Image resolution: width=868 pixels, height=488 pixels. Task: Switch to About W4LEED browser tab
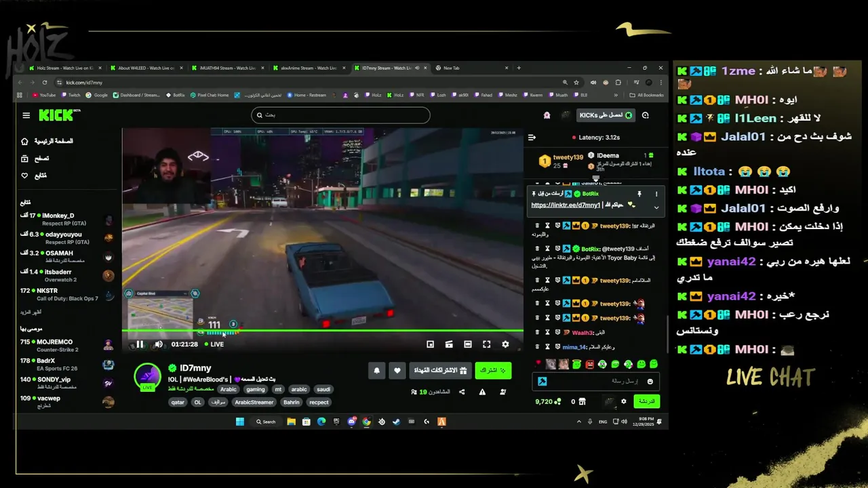coord(146,68)
